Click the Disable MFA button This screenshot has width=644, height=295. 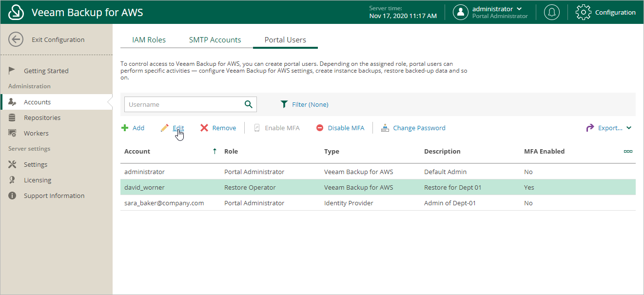[340, 128]
